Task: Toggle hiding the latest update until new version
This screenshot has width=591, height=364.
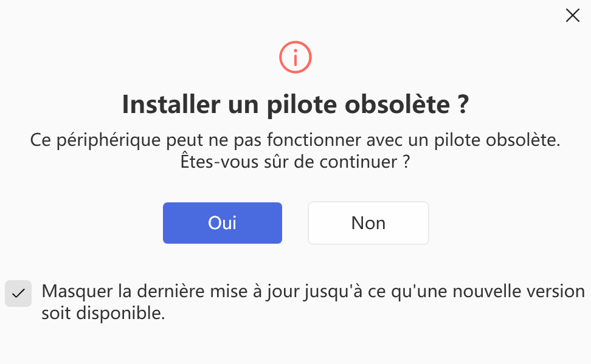Action: 18,293
